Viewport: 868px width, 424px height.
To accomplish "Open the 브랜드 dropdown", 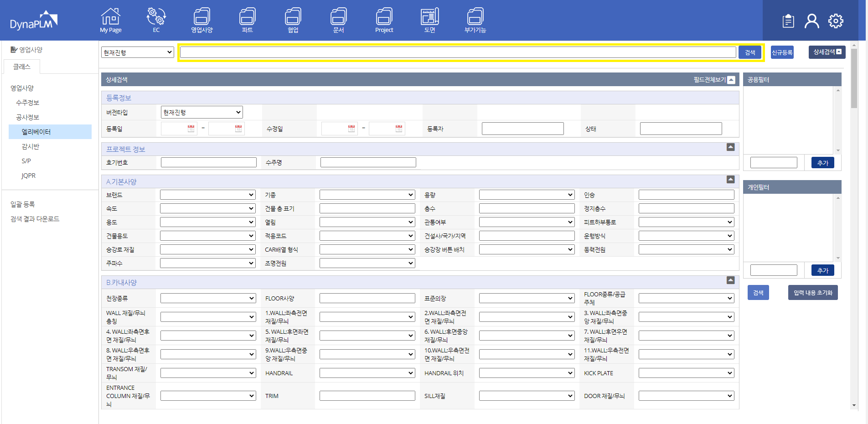I will coord(208,195).
